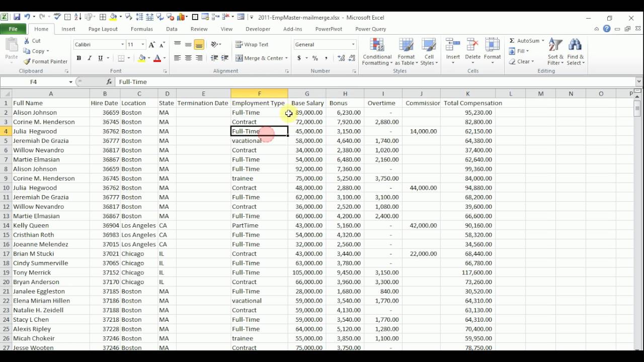Decrease font size with Shrink Font
Screen dimensions: 644x362
point(163,45)
